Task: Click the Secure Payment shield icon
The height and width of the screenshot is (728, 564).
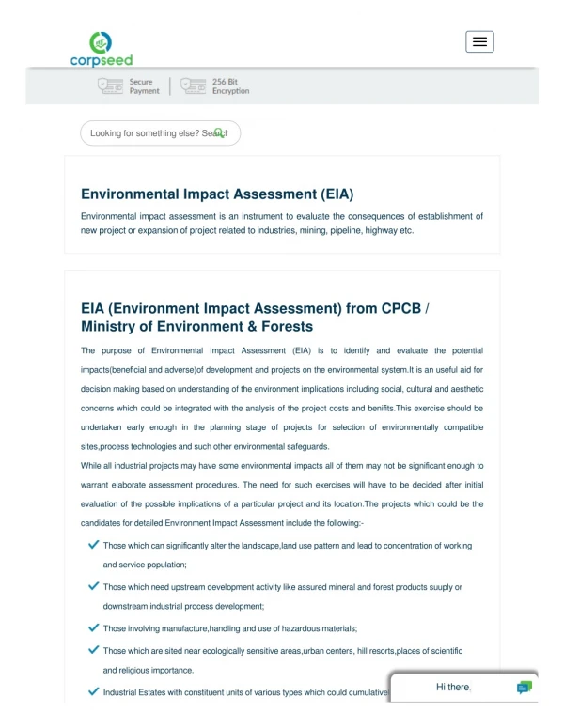Action: [110, 85]
